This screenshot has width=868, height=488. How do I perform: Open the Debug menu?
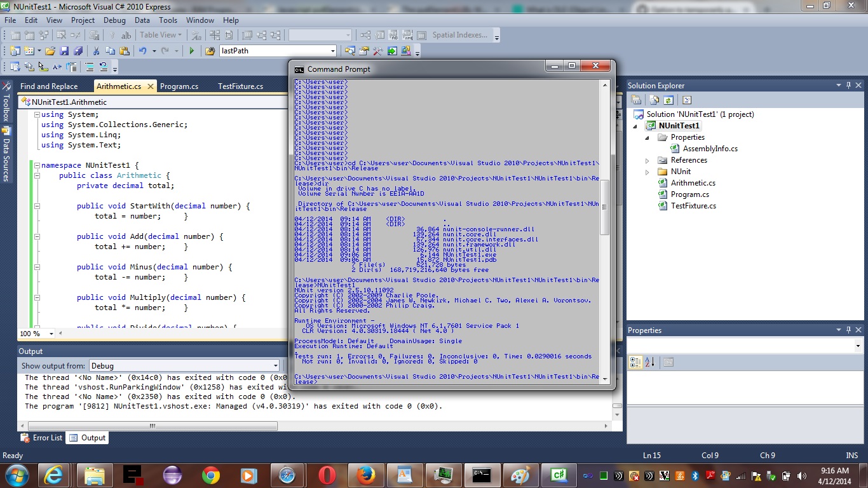[114, 20]
